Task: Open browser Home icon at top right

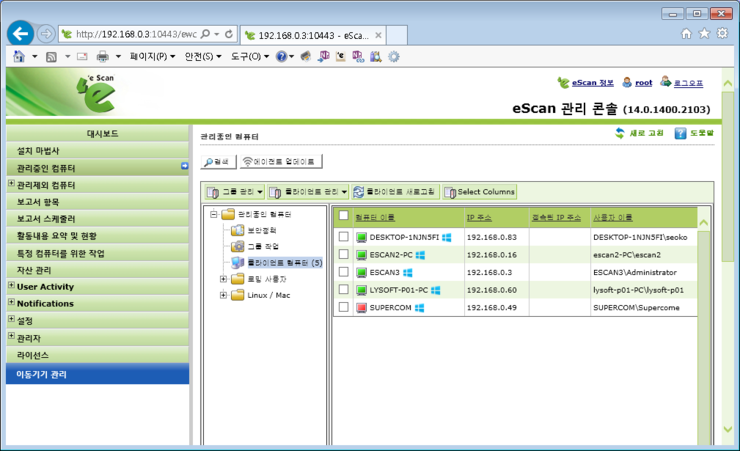Action: [x=686, y=33]
